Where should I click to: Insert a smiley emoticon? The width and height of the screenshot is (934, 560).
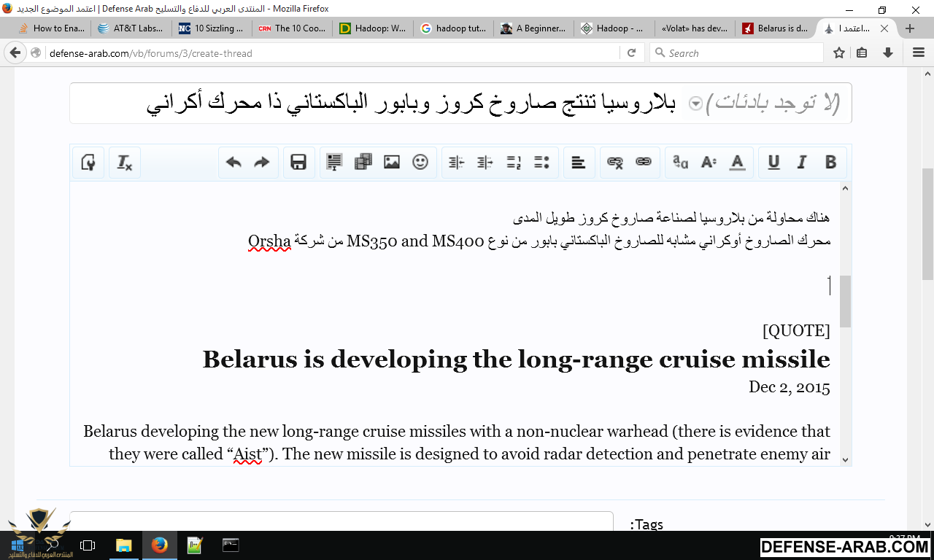420,163
